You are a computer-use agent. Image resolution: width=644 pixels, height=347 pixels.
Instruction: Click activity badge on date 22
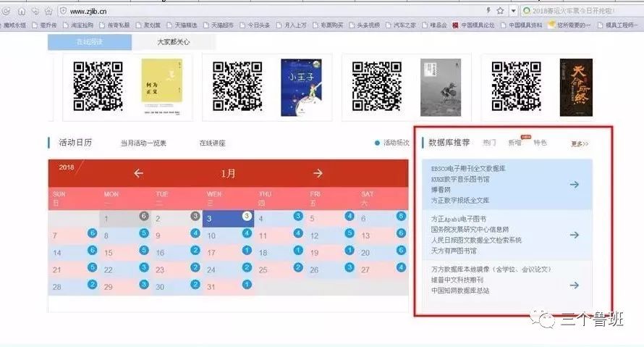click(144, 267)
